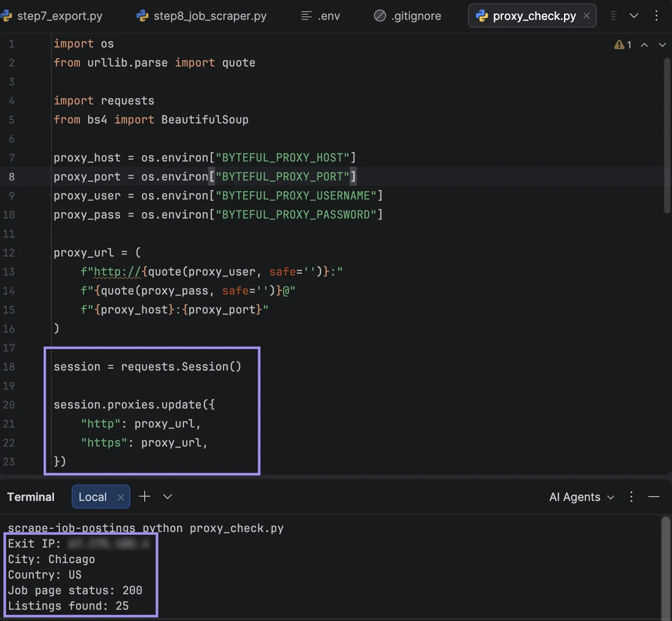Click 'from bs4 import BeautifulSoup' line

(151, 120)
